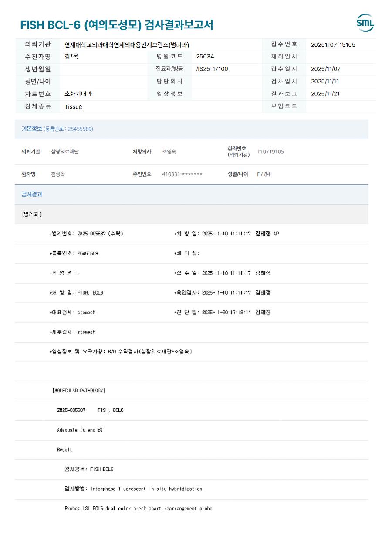Select the line 'ZM25-005687 FISH, BCL6'
The image size is (392, 554).
pos(90,410)
